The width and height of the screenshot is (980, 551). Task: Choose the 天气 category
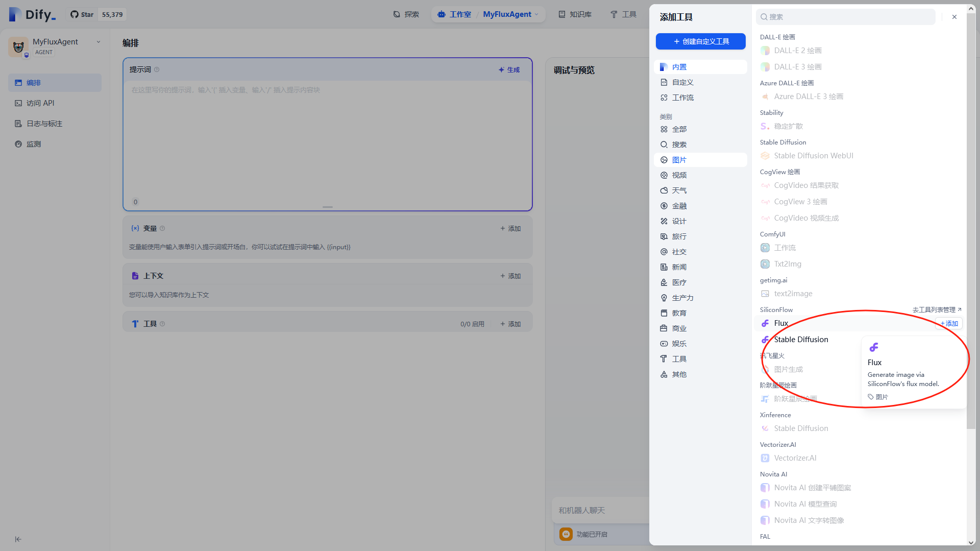[x=700, y=190]
